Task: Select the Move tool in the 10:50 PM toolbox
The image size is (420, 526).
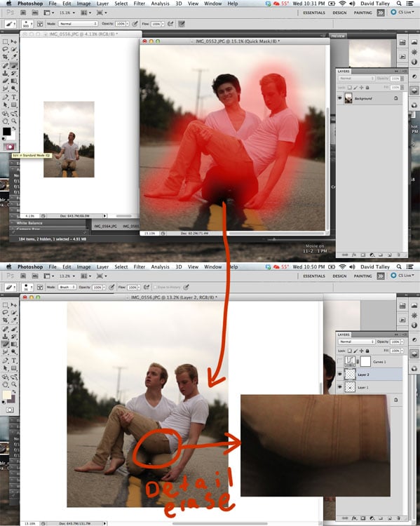Action: pos(14,305)
